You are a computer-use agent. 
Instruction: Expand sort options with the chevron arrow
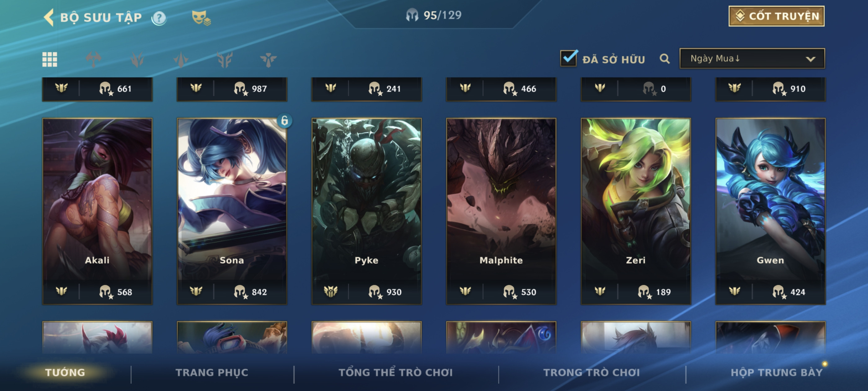pyautogui.click(x=810, y=59)
